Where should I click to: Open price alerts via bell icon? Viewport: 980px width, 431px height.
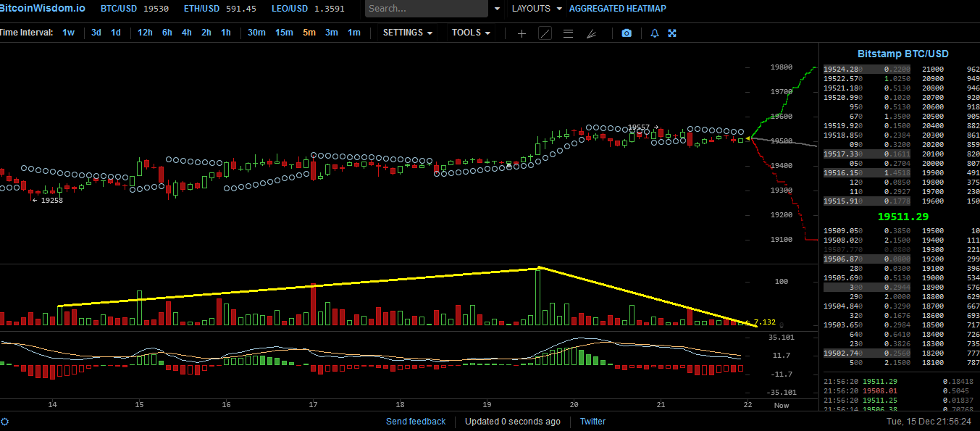tap(655, 33)
